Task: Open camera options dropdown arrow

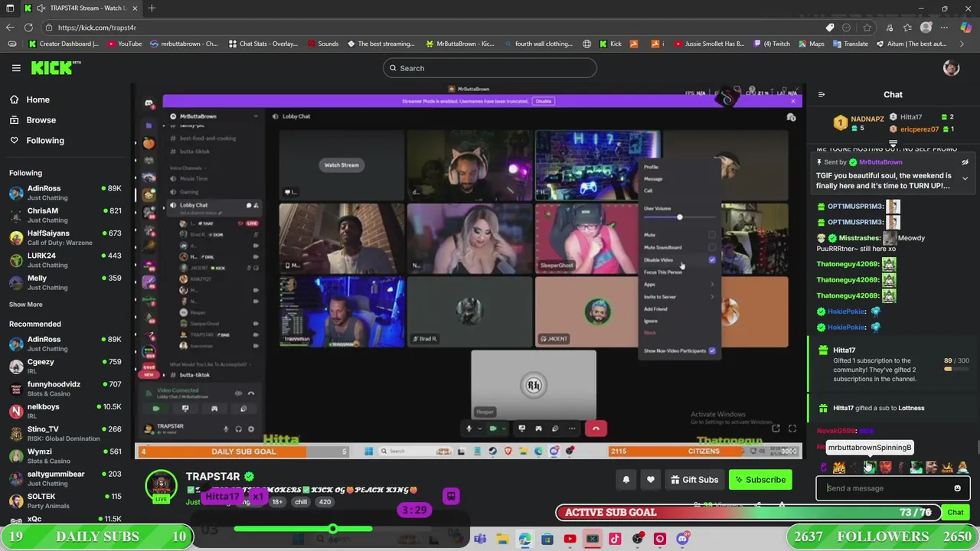Action: point(502,429)
